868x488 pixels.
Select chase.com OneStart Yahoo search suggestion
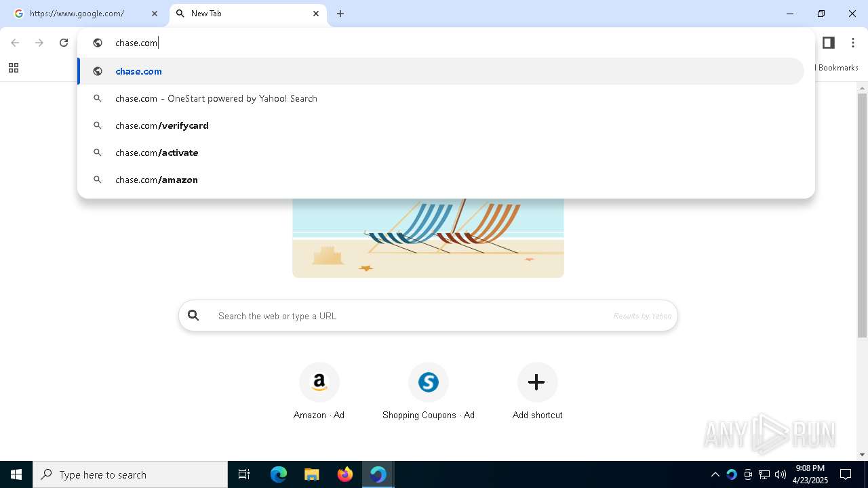pos(441,98)
